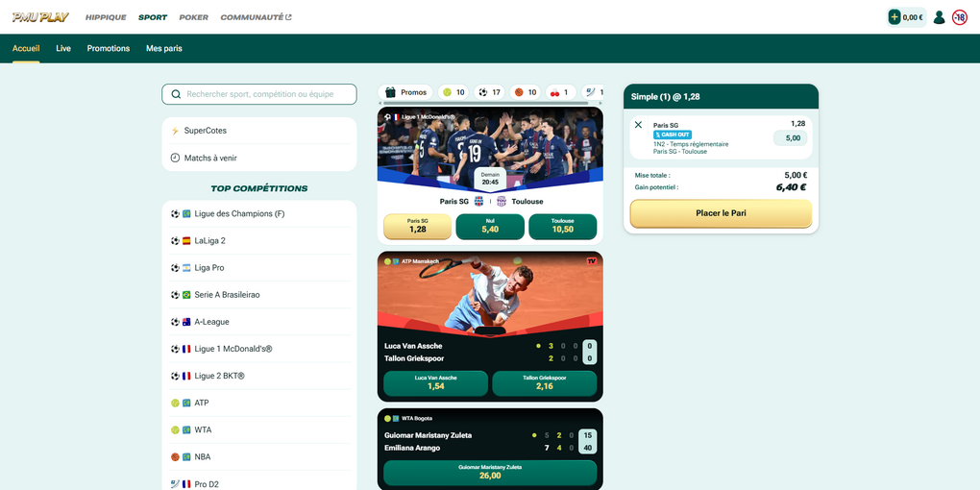980x490 pixels.
Task: Click the PMU Play logo
Action: point(40,17)
